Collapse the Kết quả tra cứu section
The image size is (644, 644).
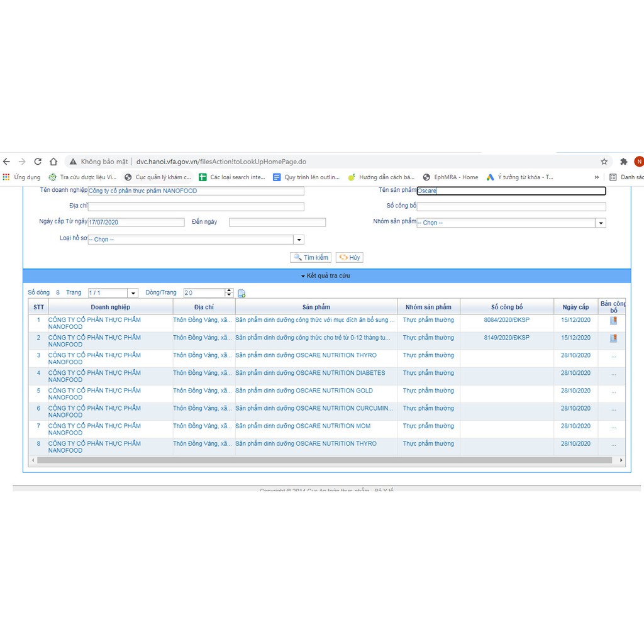pos(326,275)
